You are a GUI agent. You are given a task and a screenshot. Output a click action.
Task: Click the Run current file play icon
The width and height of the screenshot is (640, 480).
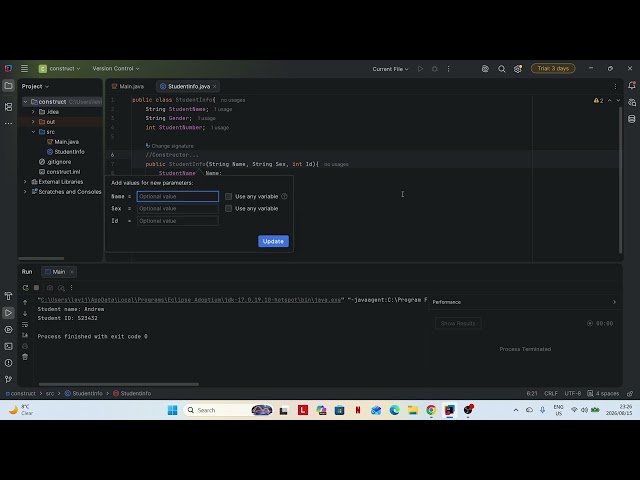click(420, 69)
